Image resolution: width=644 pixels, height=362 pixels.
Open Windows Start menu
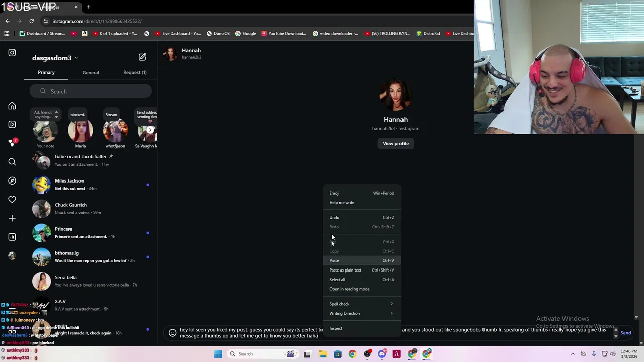tap(218, 354)
